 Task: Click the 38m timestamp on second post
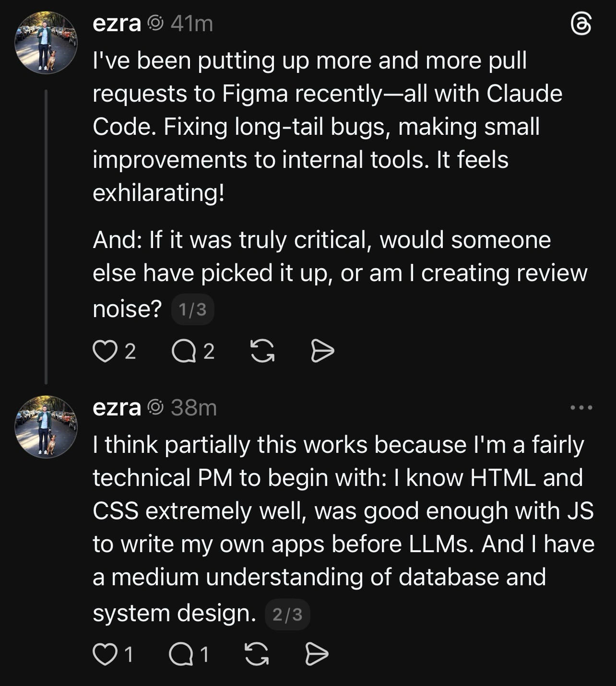click(193, 407)
